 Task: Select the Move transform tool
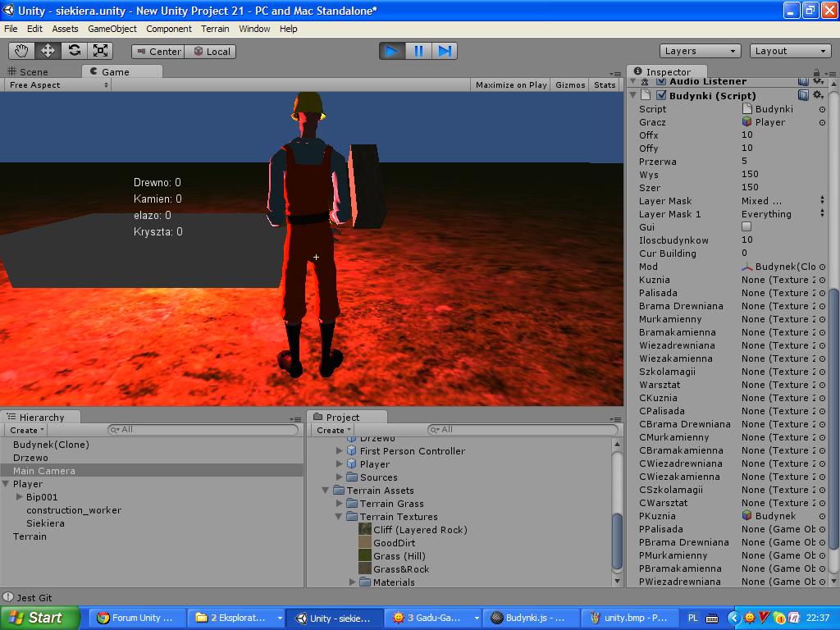(x=48, y=51)
